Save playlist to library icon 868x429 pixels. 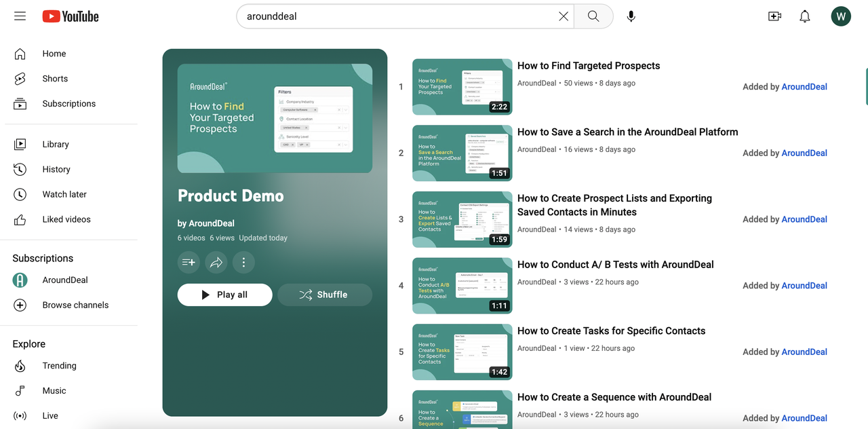click(x=189, y=262)
